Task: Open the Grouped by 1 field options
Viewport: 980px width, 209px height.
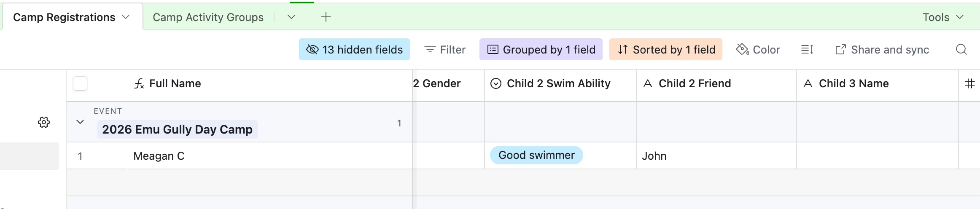Action: [541, 50]
